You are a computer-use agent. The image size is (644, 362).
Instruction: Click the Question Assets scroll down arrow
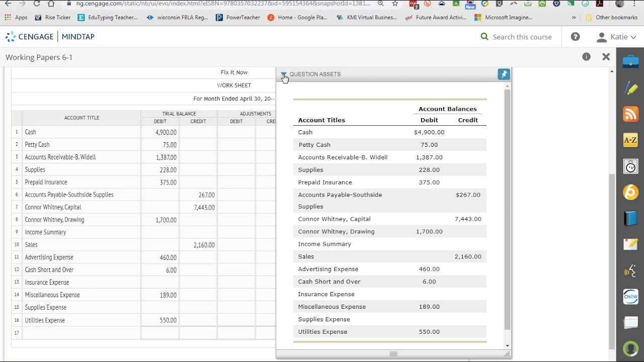pyautogui.click(x=507, y=345)
